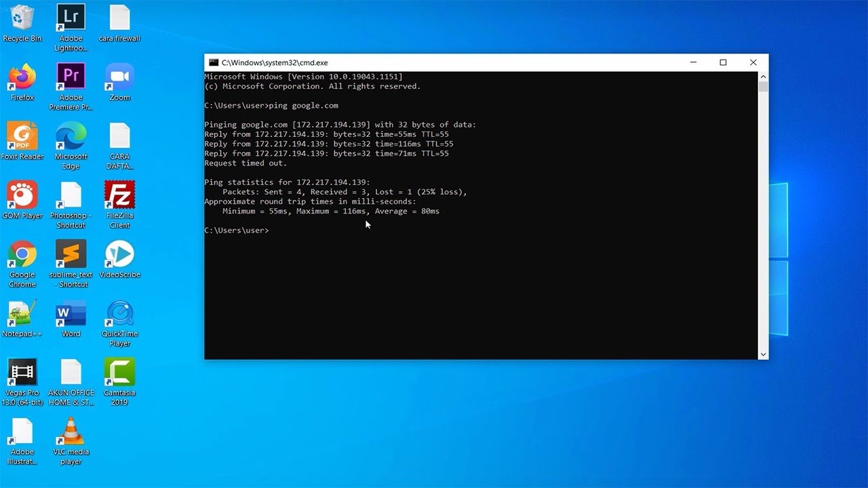Select the Google Chrome desktop icon

pyautogui.click(x=22, y=264)
